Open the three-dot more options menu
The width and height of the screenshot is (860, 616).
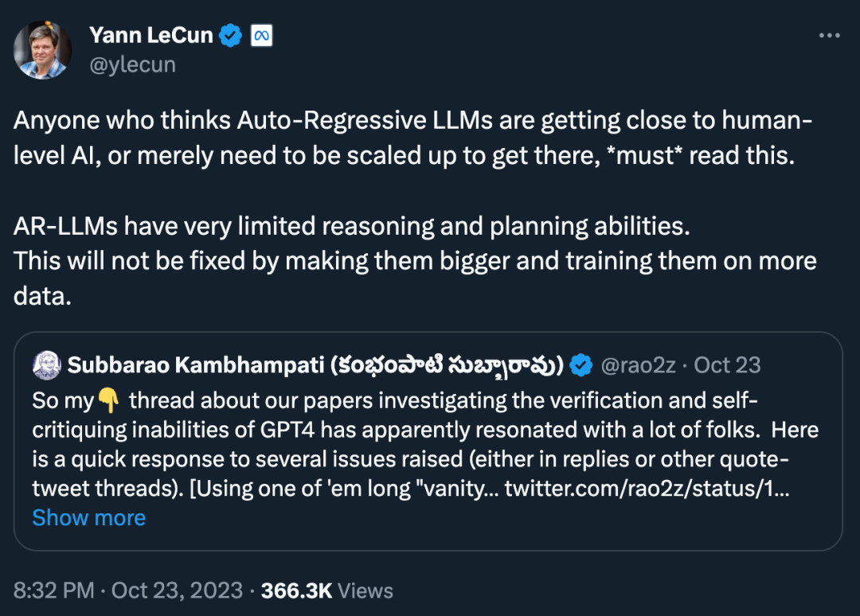click(831, 35)
